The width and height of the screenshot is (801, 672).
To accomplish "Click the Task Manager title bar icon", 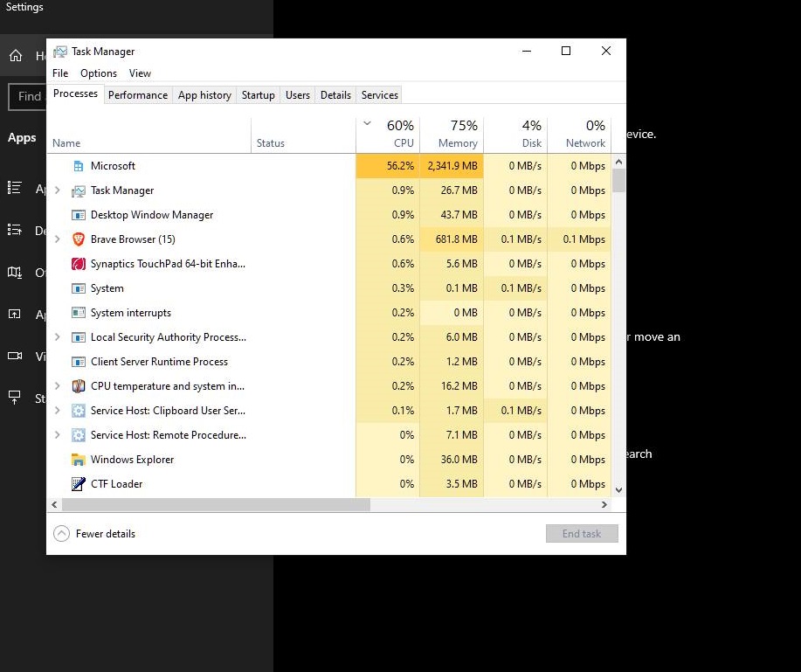I will (60, 51).
